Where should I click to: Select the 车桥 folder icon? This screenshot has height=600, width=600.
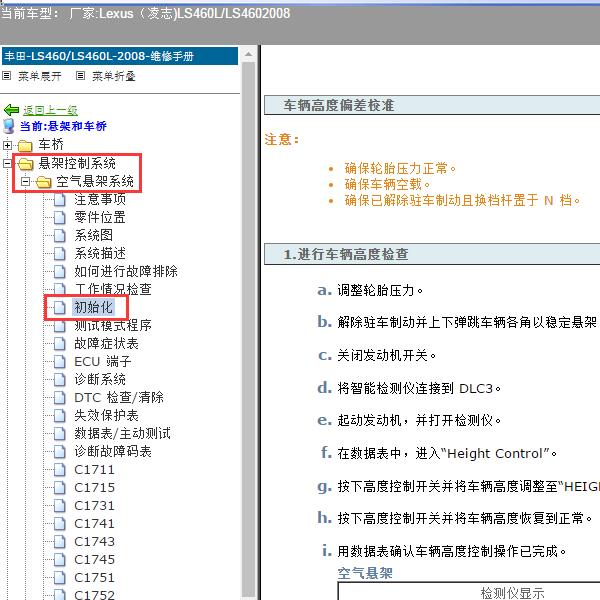pos(25,145)
